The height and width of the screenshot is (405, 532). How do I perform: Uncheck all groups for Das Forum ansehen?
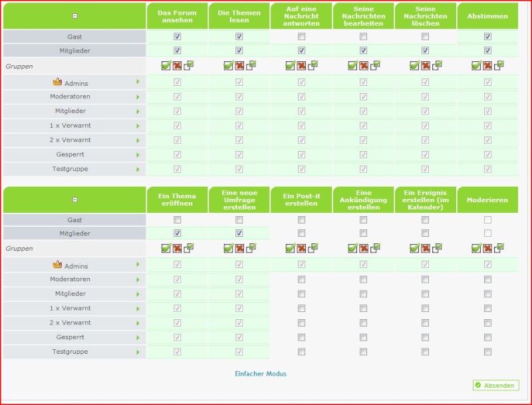177,65
